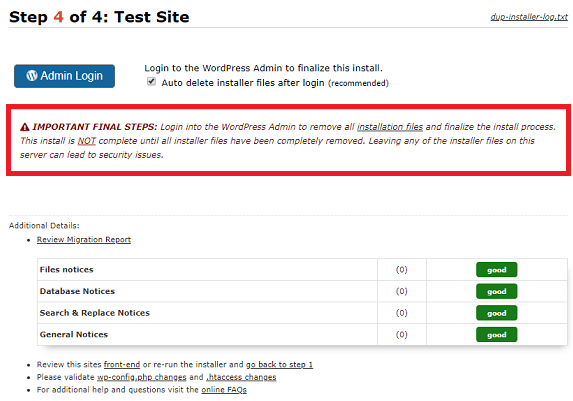
Task: Open the installation files link
Action: click(390, 127)
